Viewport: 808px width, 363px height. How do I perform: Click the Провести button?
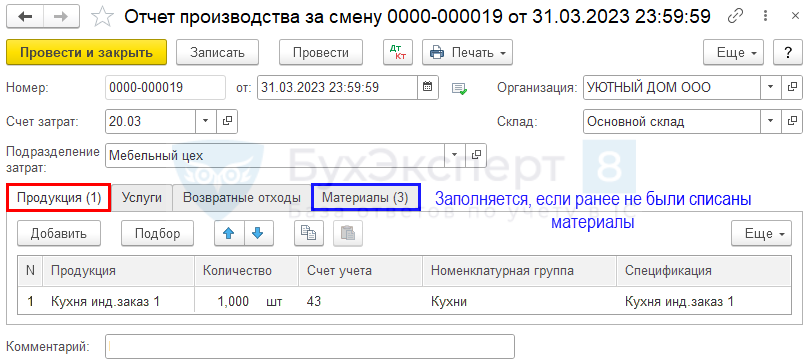(x=321, y=52)
